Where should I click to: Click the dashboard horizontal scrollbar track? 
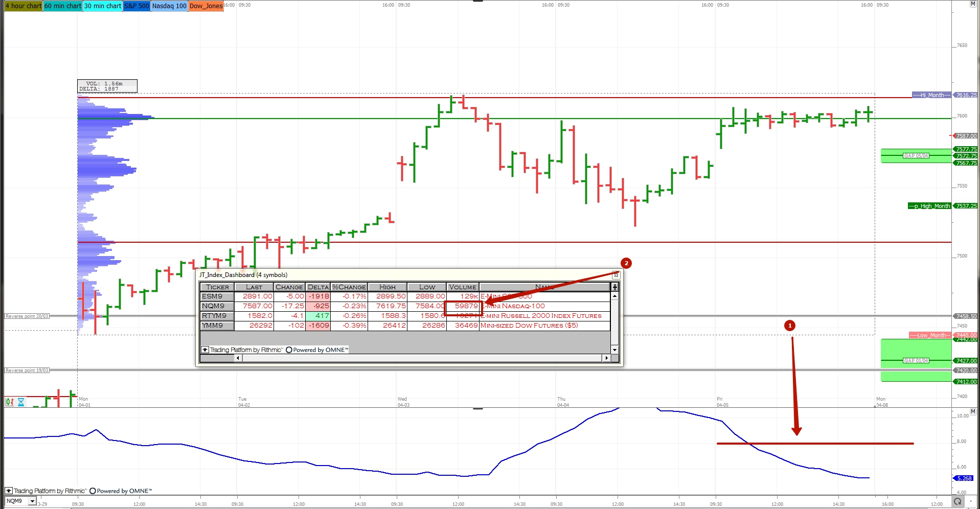422,358
